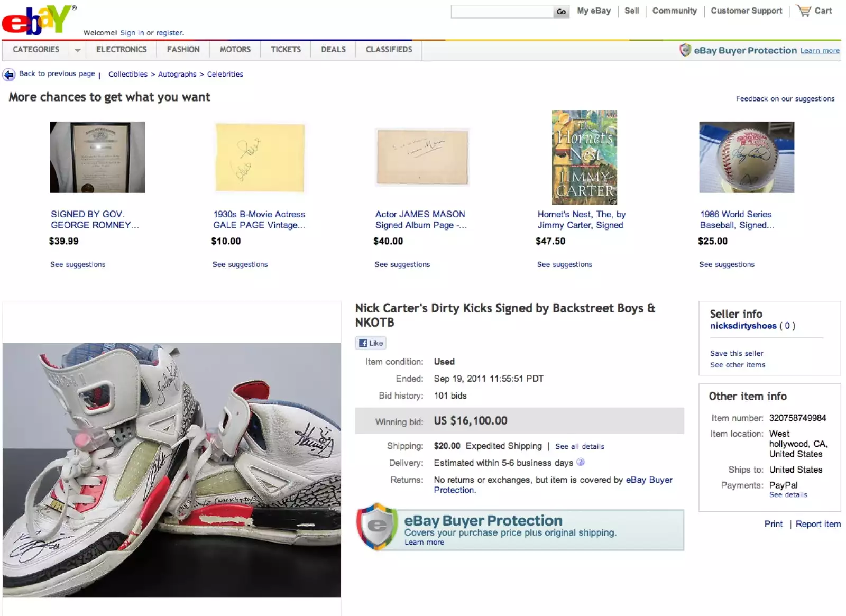Image resolution: width=846 pixels, height=616 pixels.
Task: Switch to the MOTORS tab
Action: (235, 50)
